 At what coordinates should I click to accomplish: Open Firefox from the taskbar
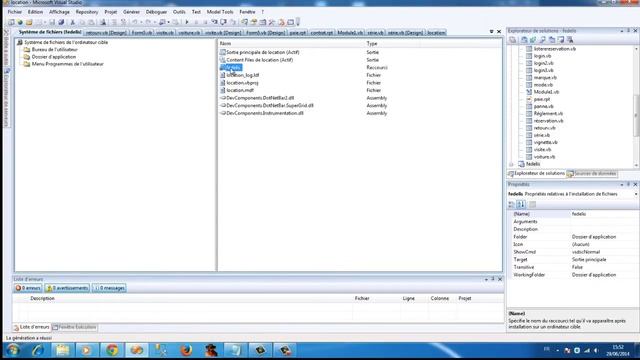point(186,350)
